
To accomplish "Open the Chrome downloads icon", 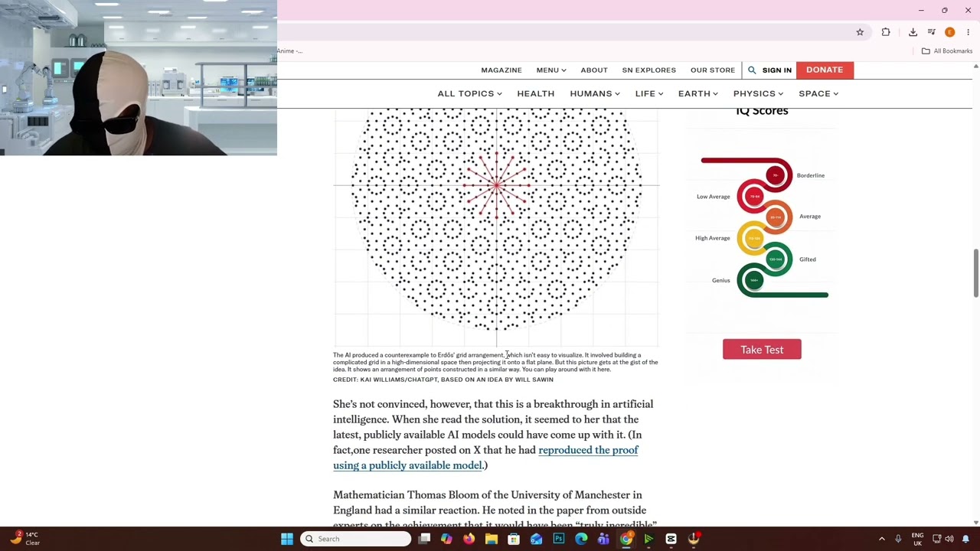I will 913,32.
